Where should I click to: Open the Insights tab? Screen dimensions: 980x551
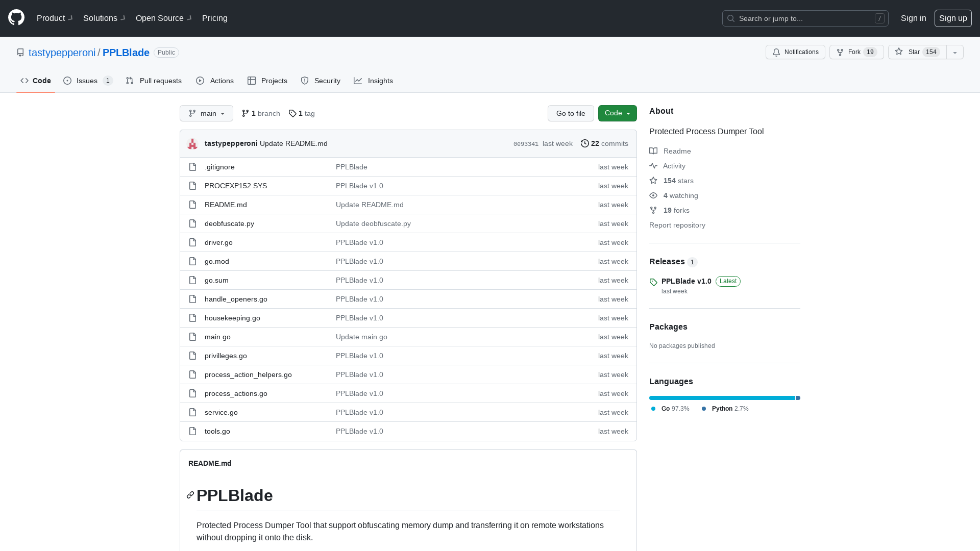[373, 81]
